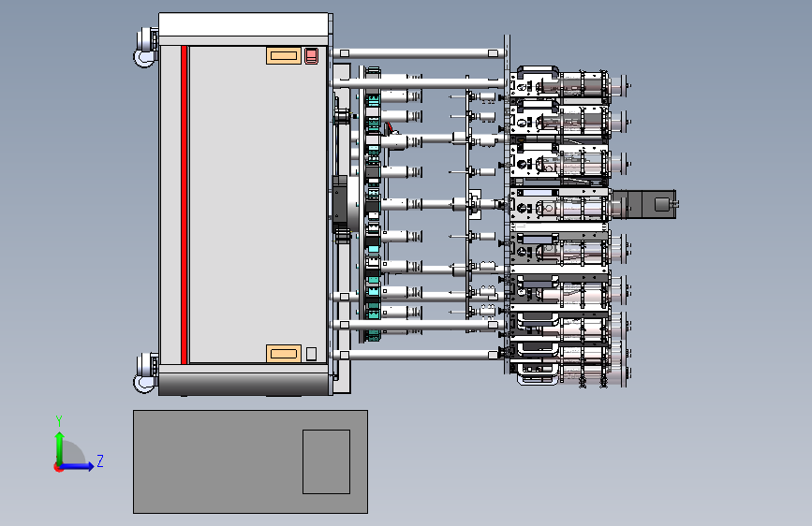Select the top caster wheel on the cabinet

(146, 48)
